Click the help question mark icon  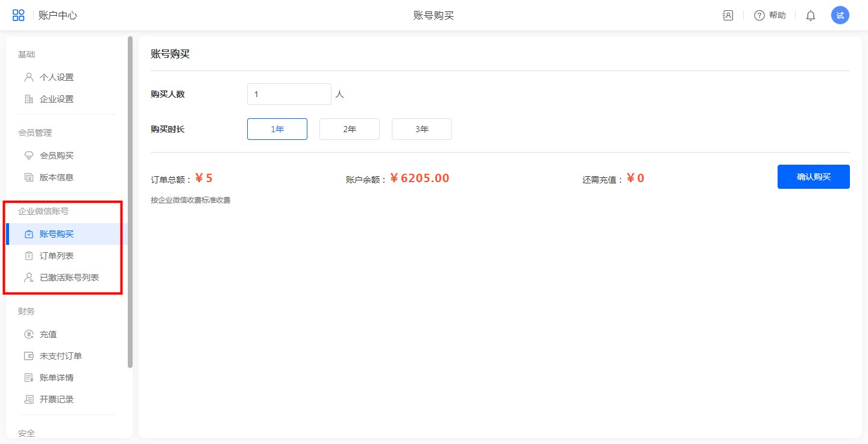coord(759,16)
